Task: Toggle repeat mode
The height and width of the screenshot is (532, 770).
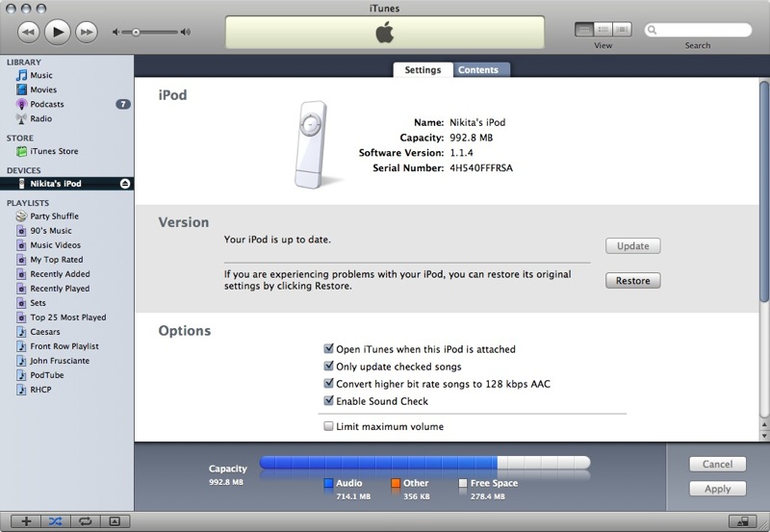Action: pyautogui.click(x=85, y=521)
